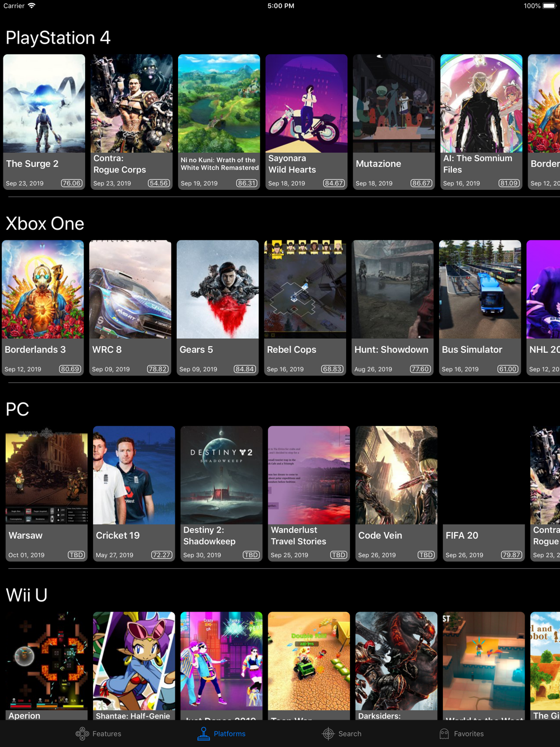
Task: Open Bus Simulator cover art
Action: pyautogui.click(x=480, y=290)
